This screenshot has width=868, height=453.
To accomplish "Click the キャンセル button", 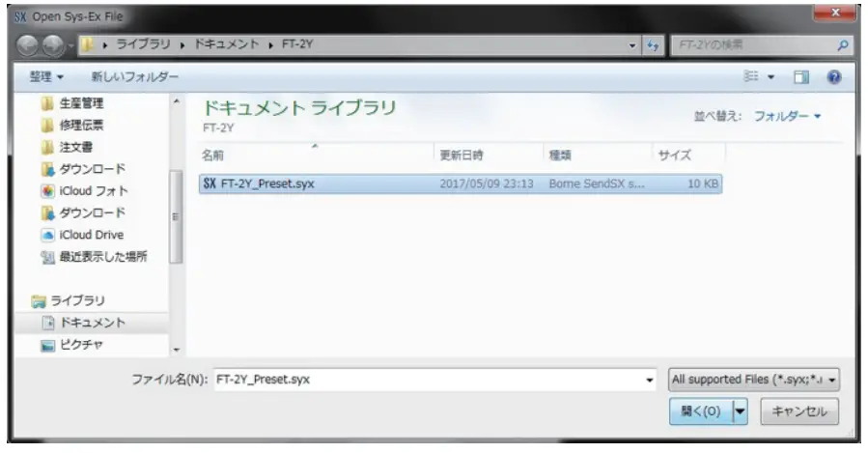I will [x=799, y=411].
